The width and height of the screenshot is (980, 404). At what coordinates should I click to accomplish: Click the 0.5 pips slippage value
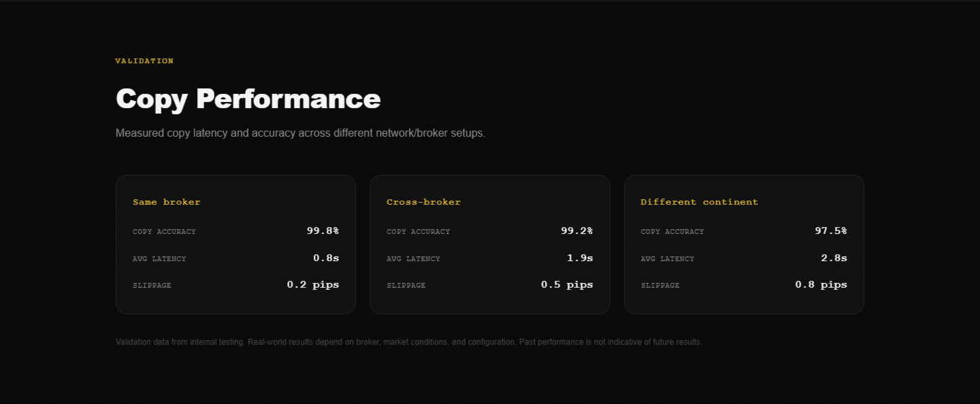click(x=567, y=285)
